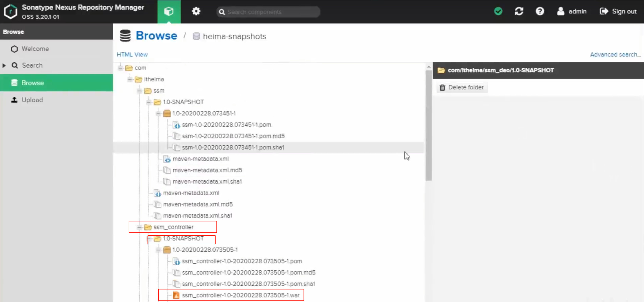
Task: Click the green system status check icon
Action: tap(498, 11)
